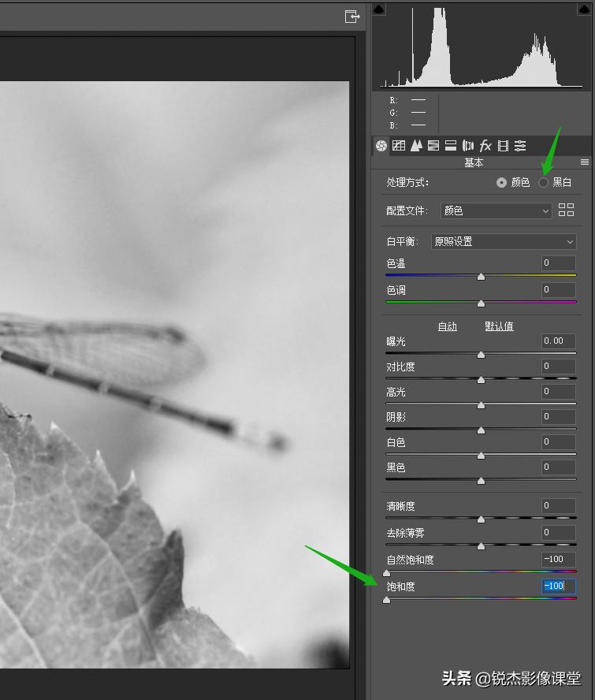
Task: Click the 曝光 exposure slider handle
Action: click(x=481, y=355)
